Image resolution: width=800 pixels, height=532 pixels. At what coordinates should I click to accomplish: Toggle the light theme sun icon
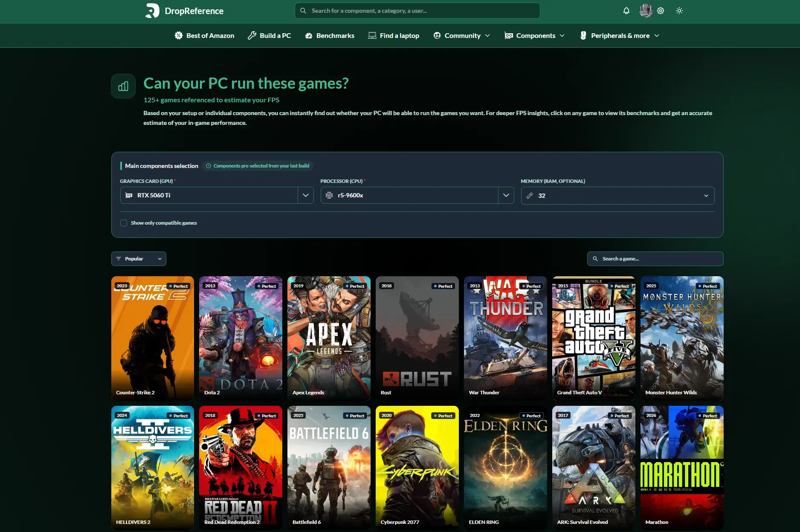pos(679,11)
